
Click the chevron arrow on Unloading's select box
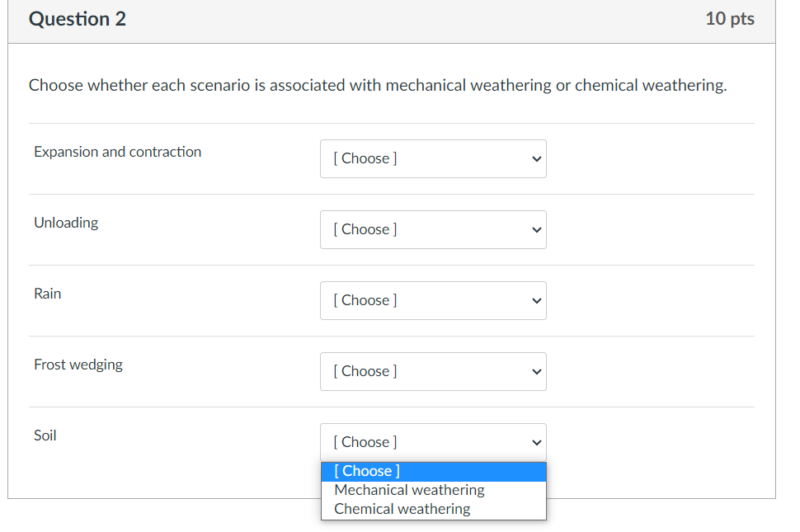pos(536,230)
